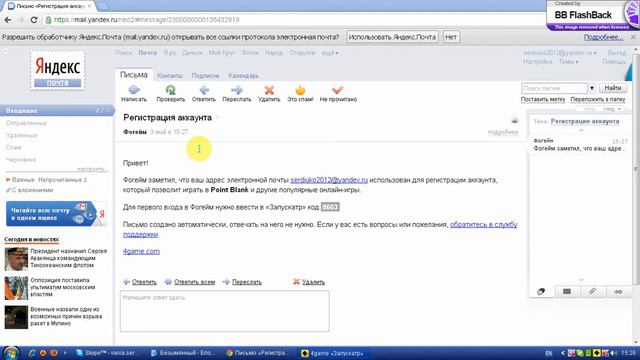Click the print icon beside message subject

coord(514,120)
